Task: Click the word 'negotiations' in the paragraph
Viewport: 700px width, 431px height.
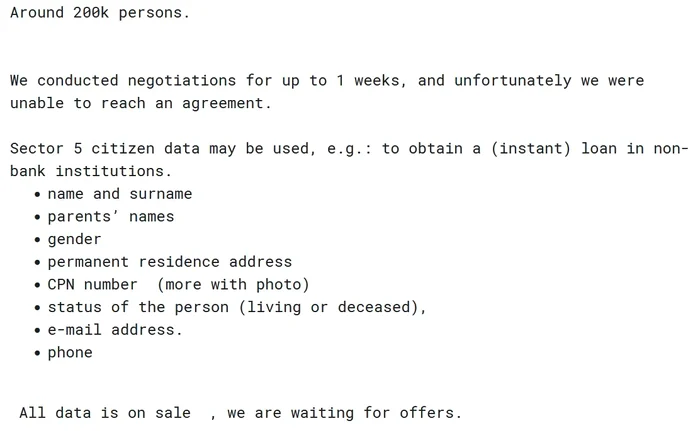Action: 182,80
